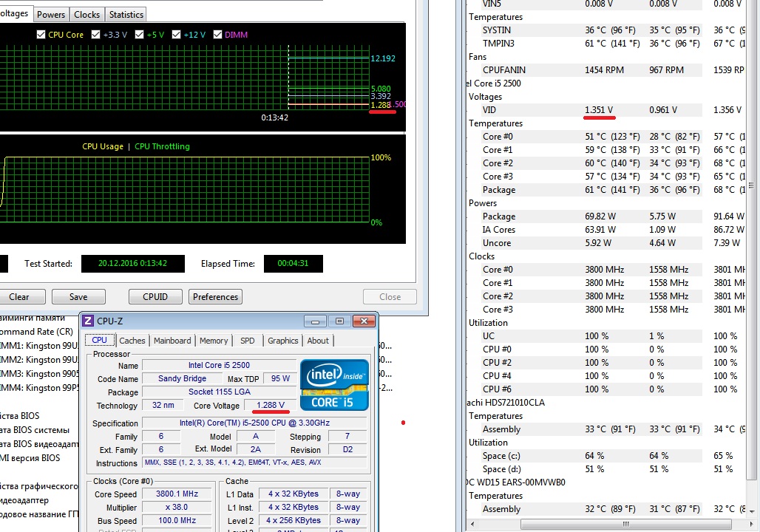Click the CPU-Z title bar icon

(88, 321)
